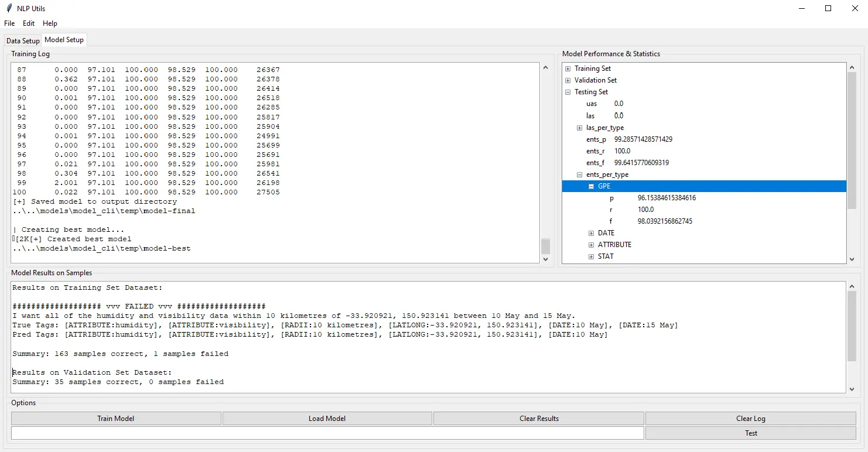This screenshot has height=452, width=868.
Task: Expand the las_per_type node
Action: 579,128
